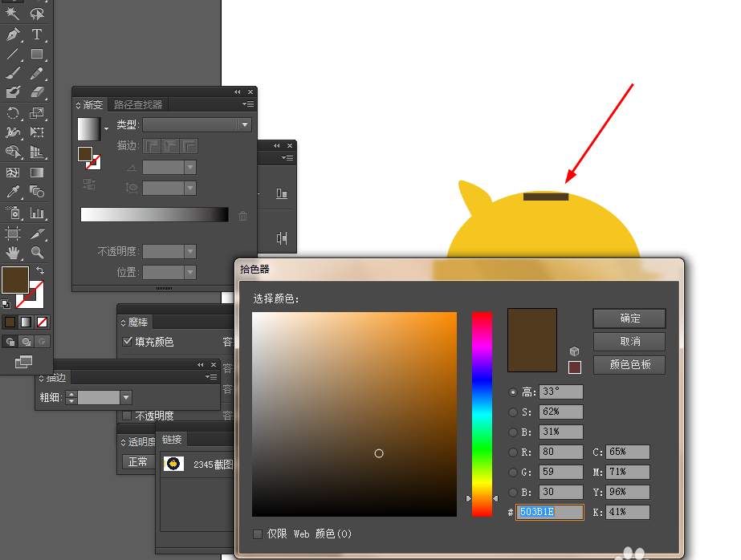Screen dimensions: 741x560
Task: Select the Pencil tool
Action: (37, 73)
